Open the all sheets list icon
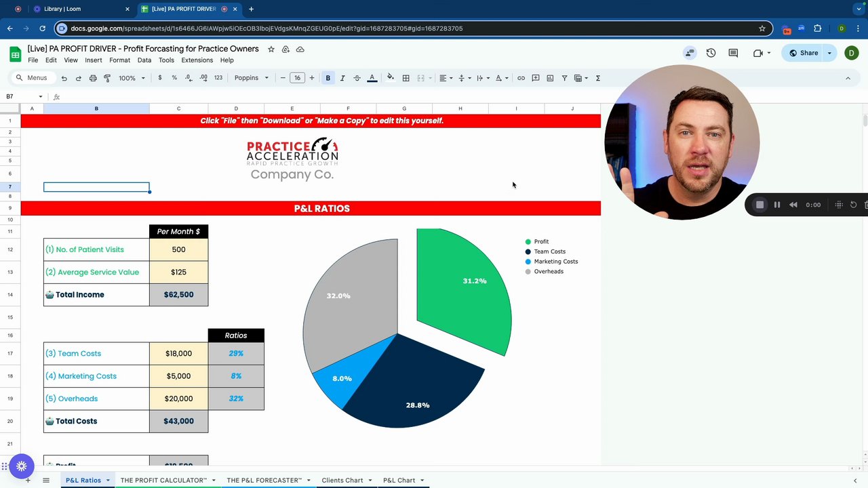This screenshot has width=868, height=488. (x=46, y=480)
